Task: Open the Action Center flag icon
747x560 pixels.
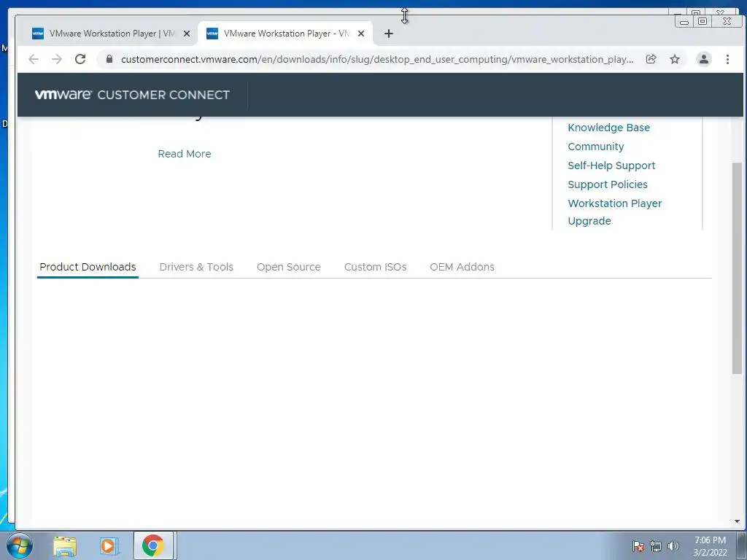Action: pos(638,546)
